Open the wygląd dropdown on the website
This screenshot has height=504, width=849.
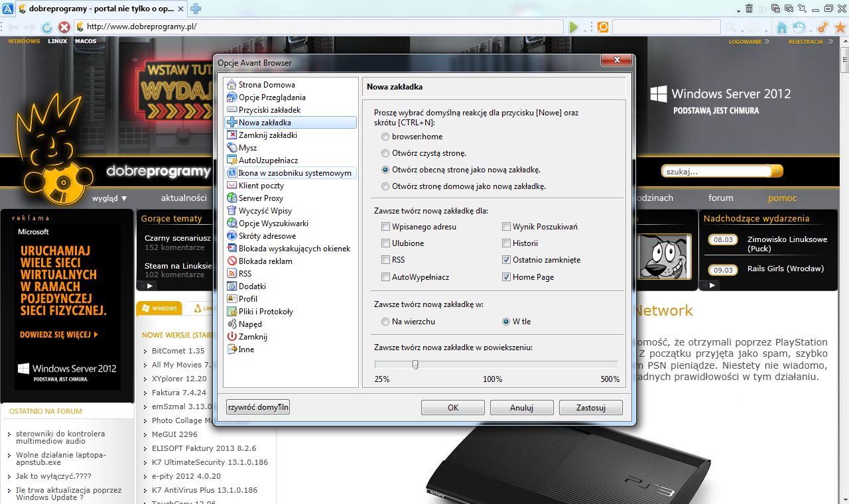(109, 198)
